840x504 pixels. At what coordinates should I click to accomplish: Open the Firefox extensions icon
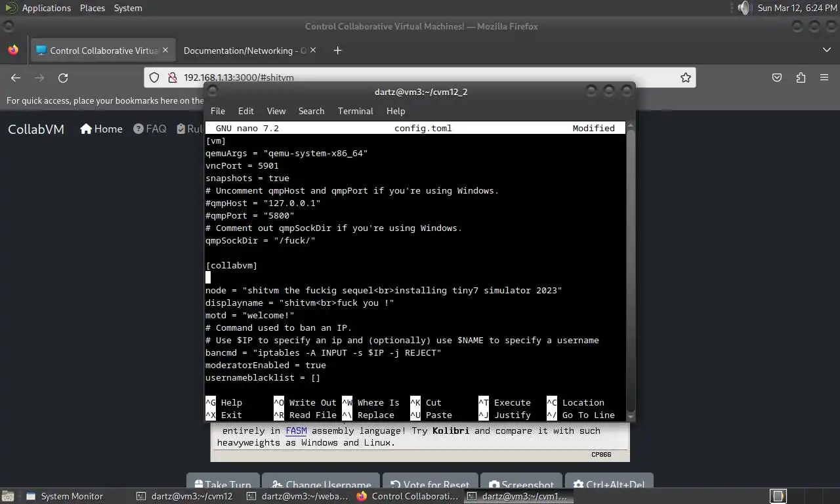tap(801, 77)
